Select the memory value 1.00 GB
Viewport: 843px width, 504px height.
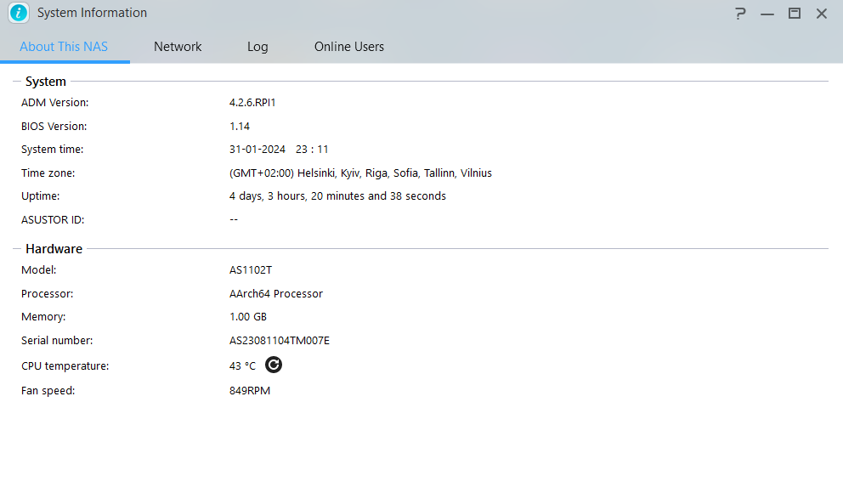(x=248, y=317)
